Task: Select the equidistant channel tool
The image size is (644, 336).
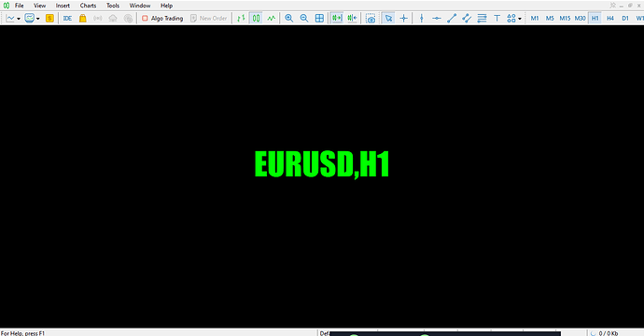Action: tap(467, 18)
